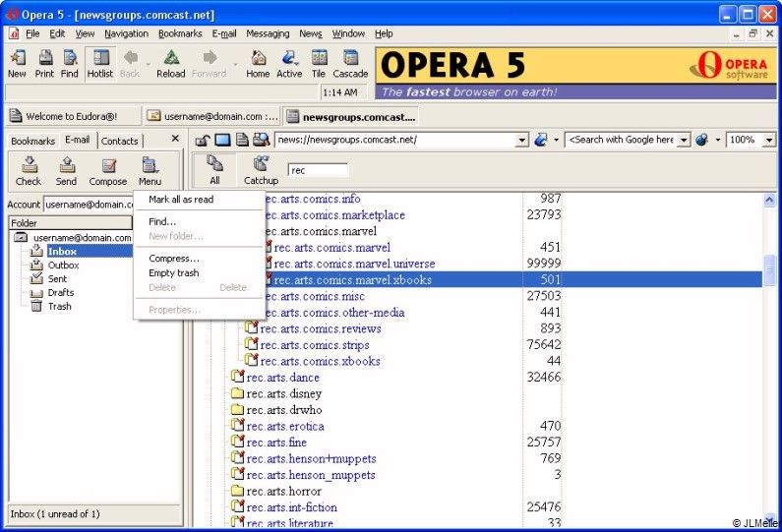Open the 100% zoom dropdown
This screenshot has width=782, height=532.
pyautogui.click(x=769, y=140)
